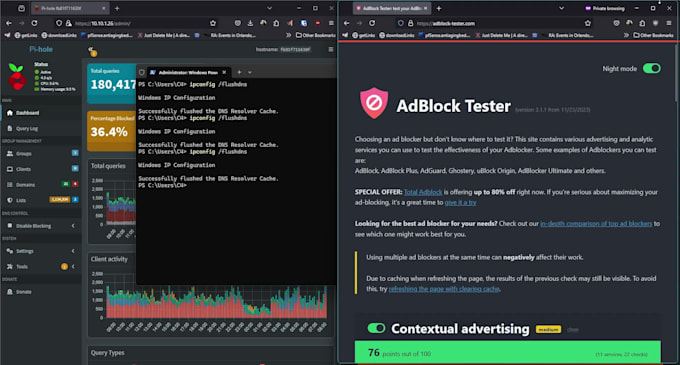
Task: Open 'refreshing the page with clearing cache' link
Action: 444,289
